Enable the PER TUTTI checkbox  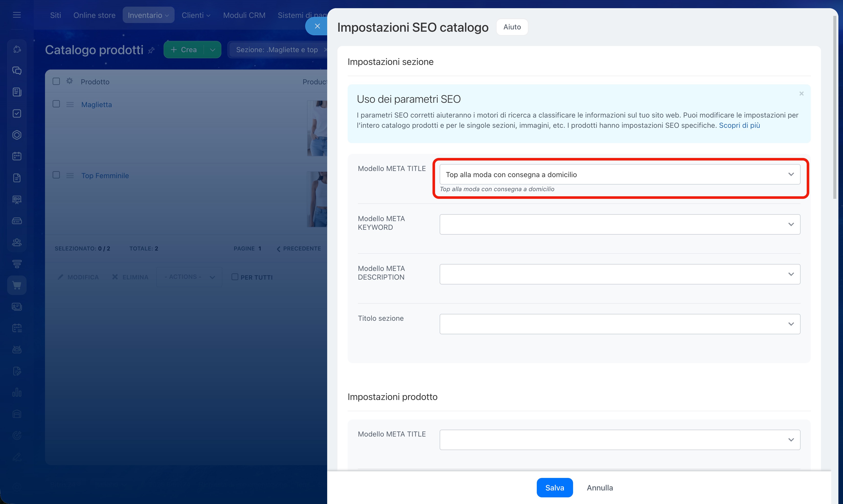coord(235,277)
